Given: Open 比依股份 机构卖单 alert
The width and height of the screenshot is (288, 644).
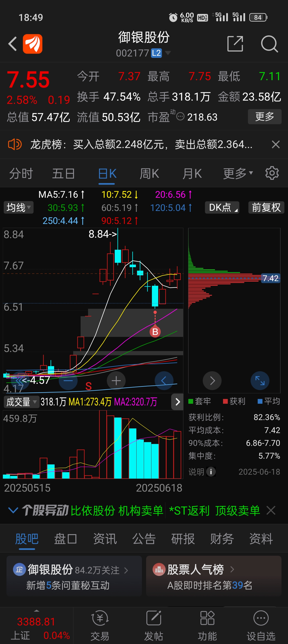Looking at the screenshot, I should pos(117,510).
